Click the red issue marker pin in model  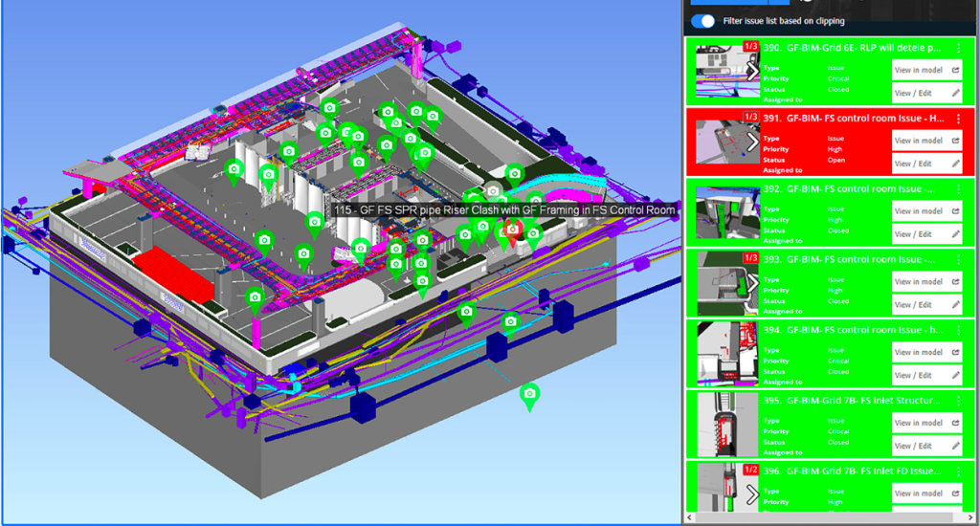513,230
